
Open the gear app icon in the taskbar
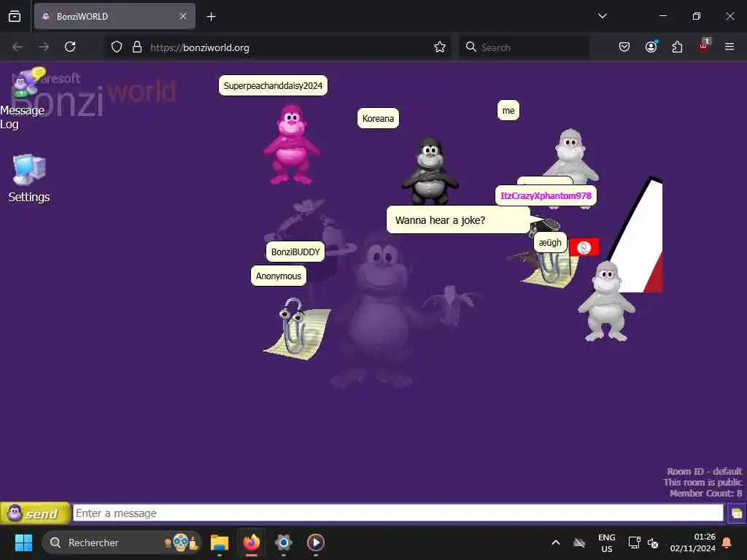284,542
